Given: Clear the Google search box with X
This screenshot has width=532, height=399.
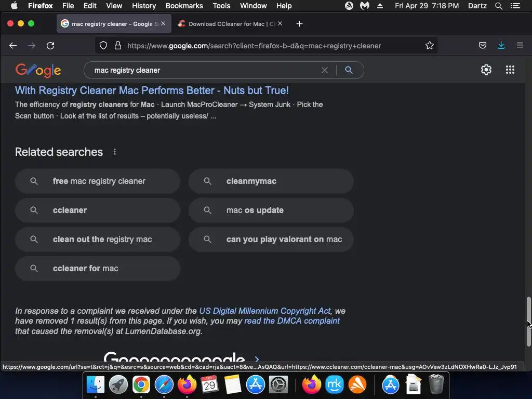Looking at the screenshot, I should 325,70.
